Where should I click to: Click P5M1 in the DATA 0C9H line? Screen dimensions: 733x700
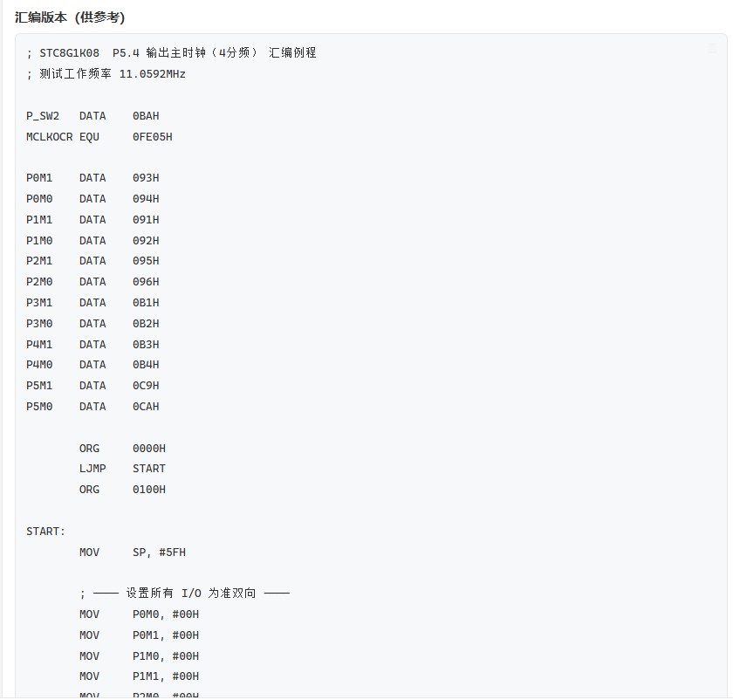(x=39, y=386)
